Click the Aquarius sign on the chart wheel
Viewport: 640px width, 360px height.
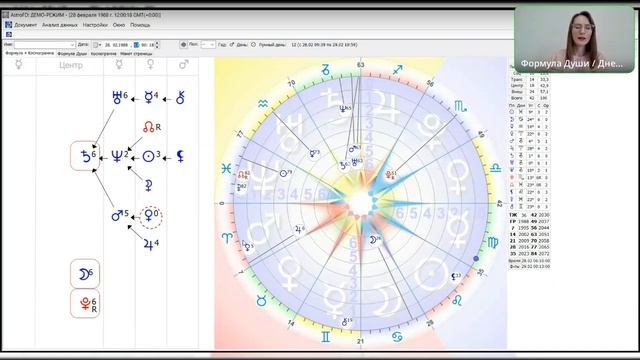[263, 104]
